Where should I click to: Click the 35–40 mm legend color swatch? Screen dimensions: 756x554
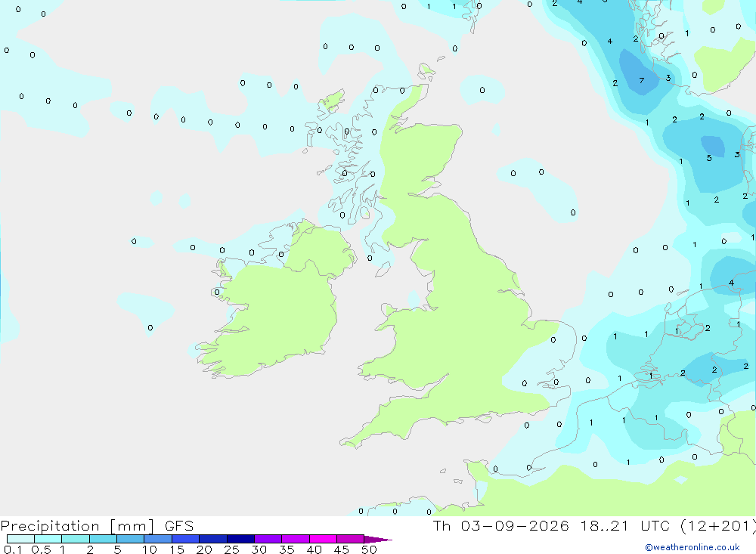tap(295, 539)
